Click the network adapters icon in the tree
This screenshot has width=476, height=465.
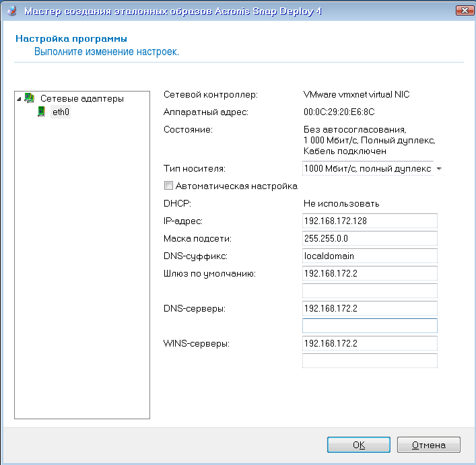click(30, 98)
